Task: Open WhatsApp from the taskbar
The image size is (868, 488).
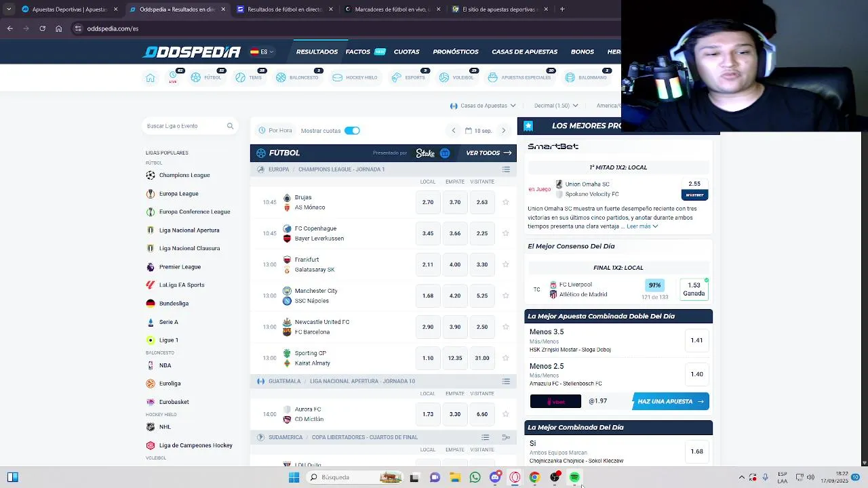Action: click(x=475, y=477)
